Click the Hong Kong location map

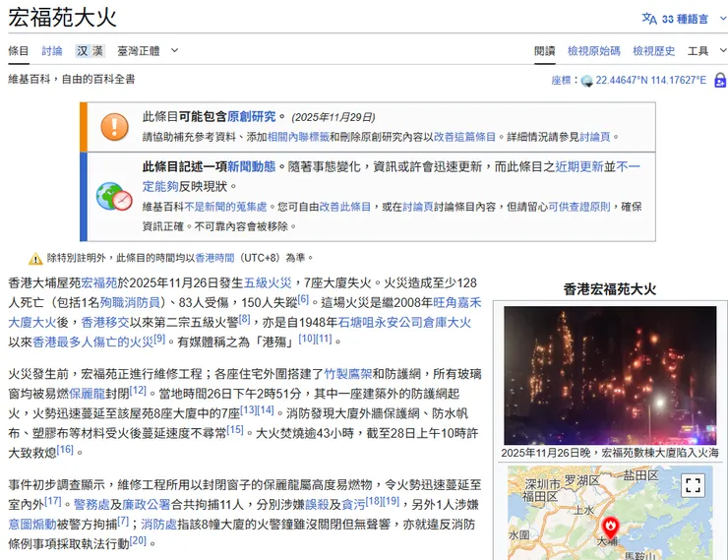click(610, 513)
